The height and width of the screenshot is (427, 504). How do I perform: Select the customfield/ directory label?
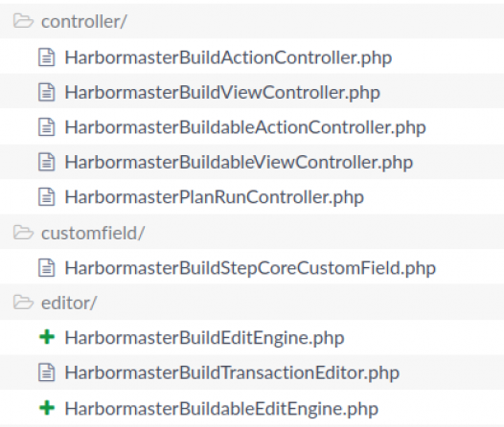pyautogui.click(x=93, y=233)
